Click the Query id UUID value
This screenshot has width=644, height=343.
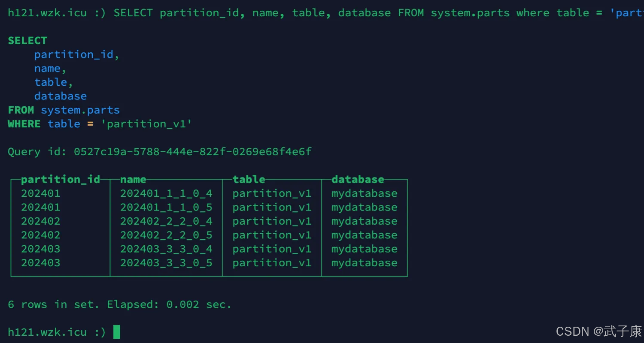193,152
